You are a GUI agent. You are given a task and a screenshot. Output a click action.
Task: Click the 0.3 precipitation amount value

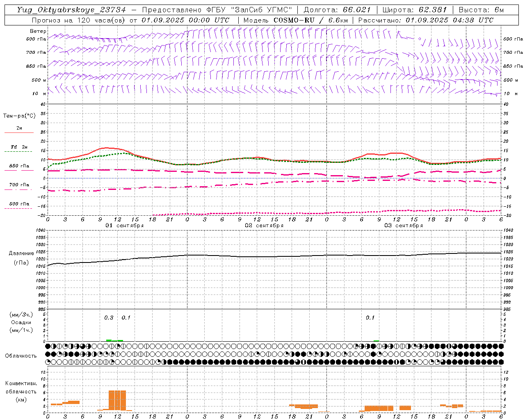coord(109,317)
